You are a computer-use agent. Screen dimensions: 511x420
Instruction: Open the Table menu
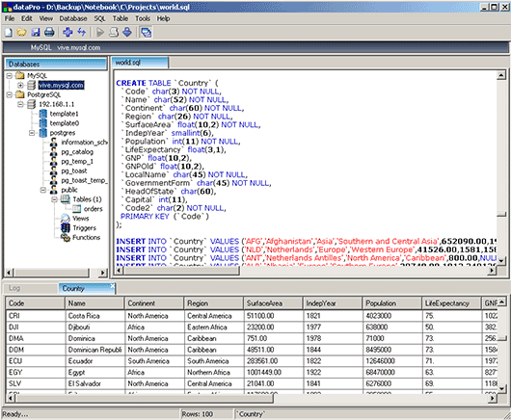(121, 18)
